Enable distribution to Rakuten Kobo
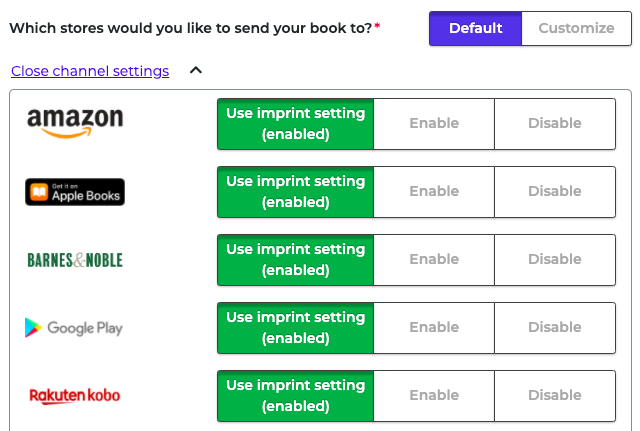This screenshot has height=431, width=640. coord(434,396)
